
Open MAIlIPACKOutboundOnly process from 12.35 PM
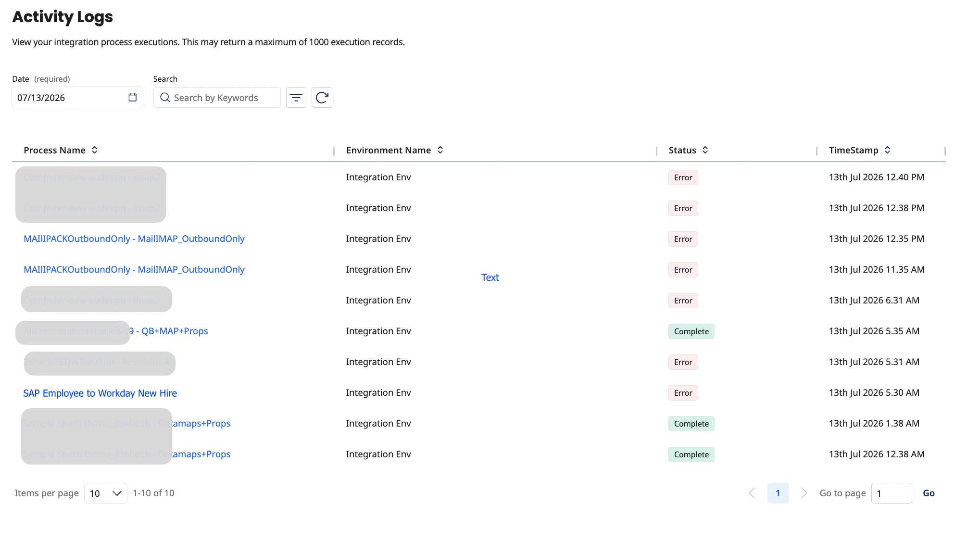(x=134, y=239)
